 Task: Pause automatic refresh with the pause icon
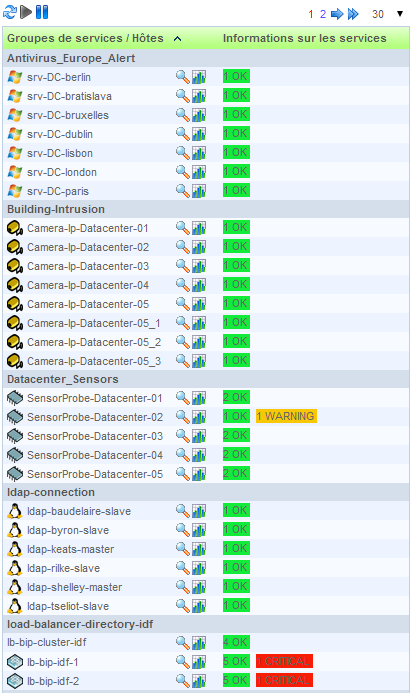(42, 12)
